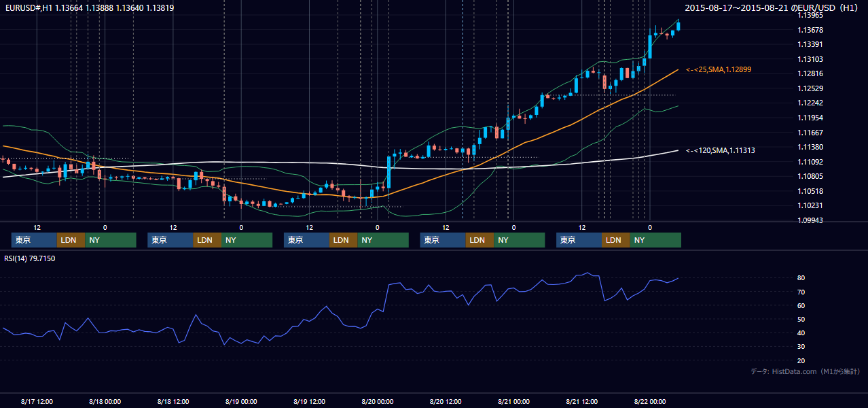This screenshot has height=408, width=868.
Task: Click the RSI scale value 20
Action: [x=801, y=360]
